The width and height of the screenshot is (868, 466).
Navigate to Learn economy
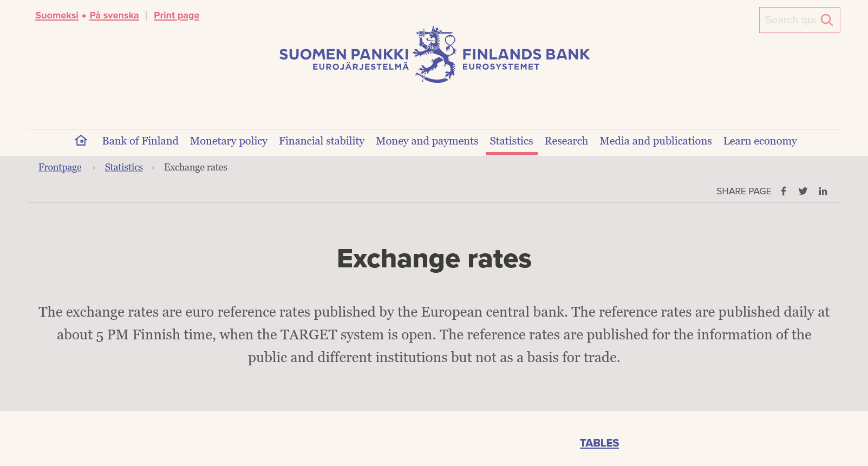point(760,141)
